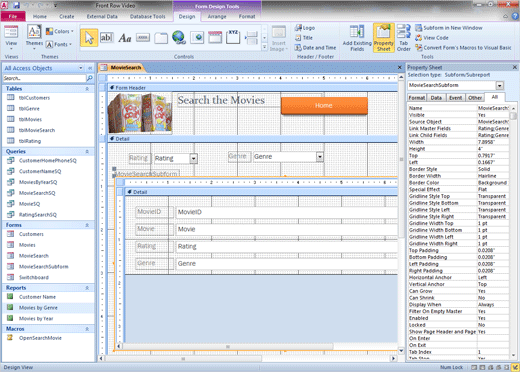520x372 pixels.
Task: Open the Colors theme dropdown
Action: (60, 31)
